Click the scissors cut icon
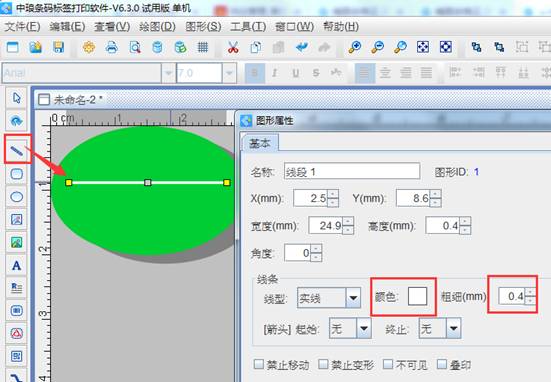 tap(233, 47)
